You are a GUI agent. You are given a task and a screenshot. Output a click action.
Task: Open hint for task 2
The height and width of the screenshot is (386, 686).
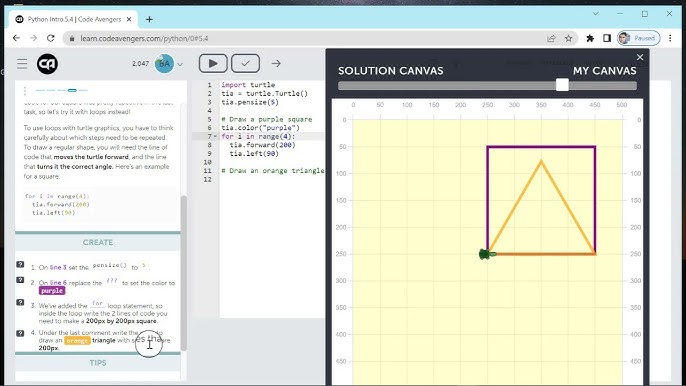(20, 280)
